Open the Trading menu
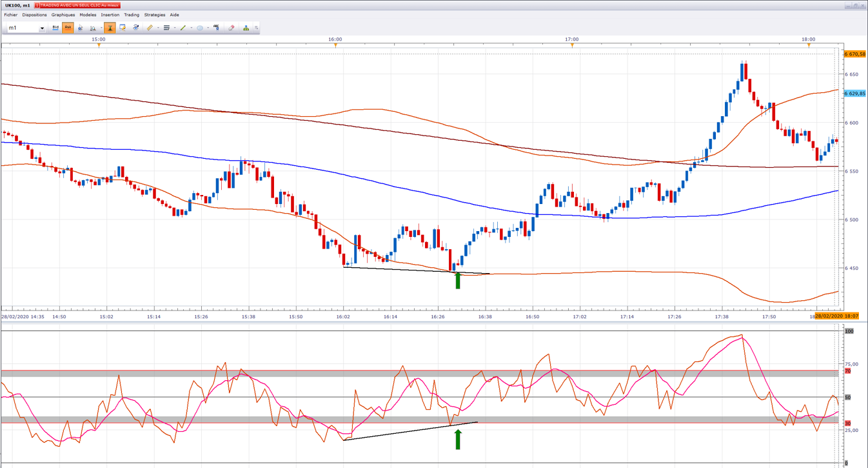This screenshot has width=868, height=468. click(132, 15)
